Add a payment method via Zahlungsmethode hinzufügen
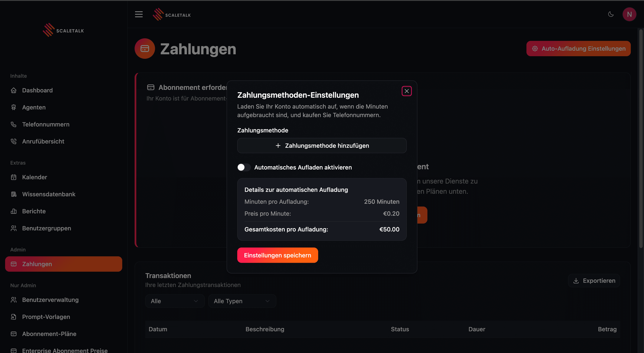Image resolution: width=644 pixels, height=353 pixels. coord(322,145)
